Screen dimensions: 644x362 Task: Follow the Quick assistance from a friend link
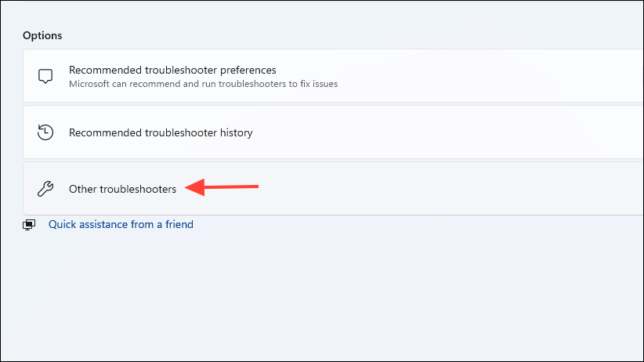pyautogui.click(x=121, y=225)
